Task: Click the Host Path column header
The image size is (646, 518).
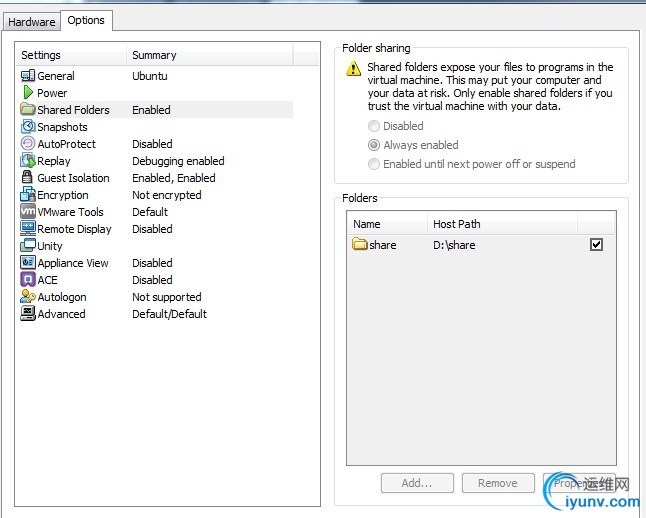Action: [502, 224]
